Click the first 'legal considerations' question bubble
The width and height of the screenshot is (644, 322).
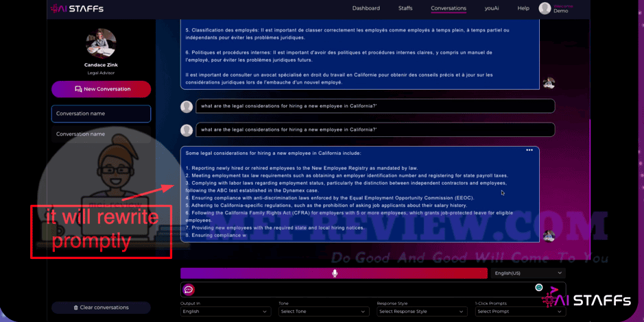click(375, 106)
